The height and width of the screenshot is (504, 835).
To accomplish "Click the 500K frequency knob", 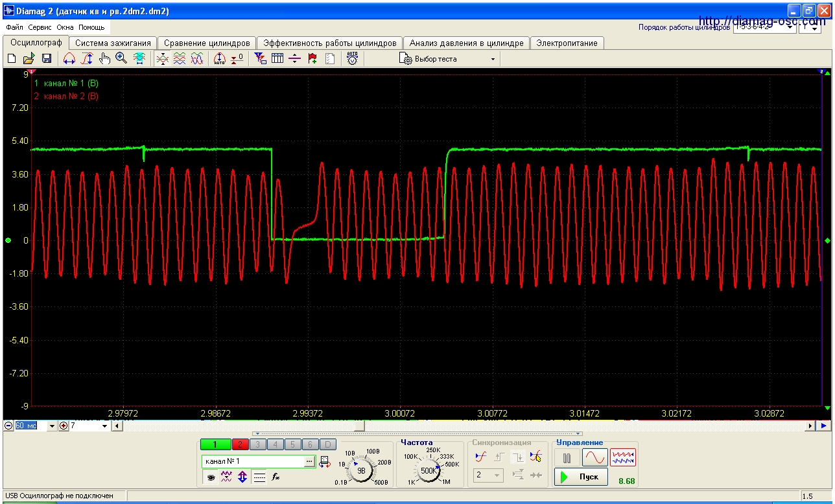I will (429, 470).
